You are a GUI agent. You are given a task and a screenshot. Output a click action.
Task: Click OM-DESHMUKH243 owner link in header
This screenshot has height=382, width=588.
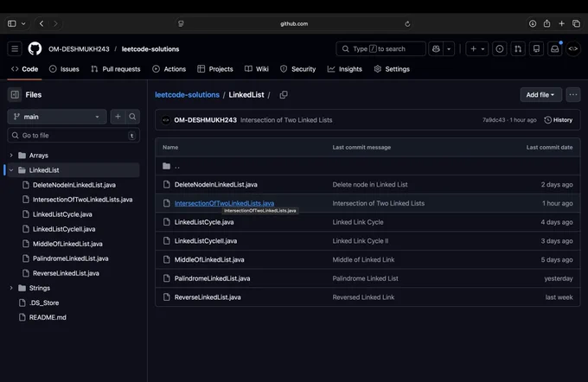pyautogui.click(x=79, y=49)
